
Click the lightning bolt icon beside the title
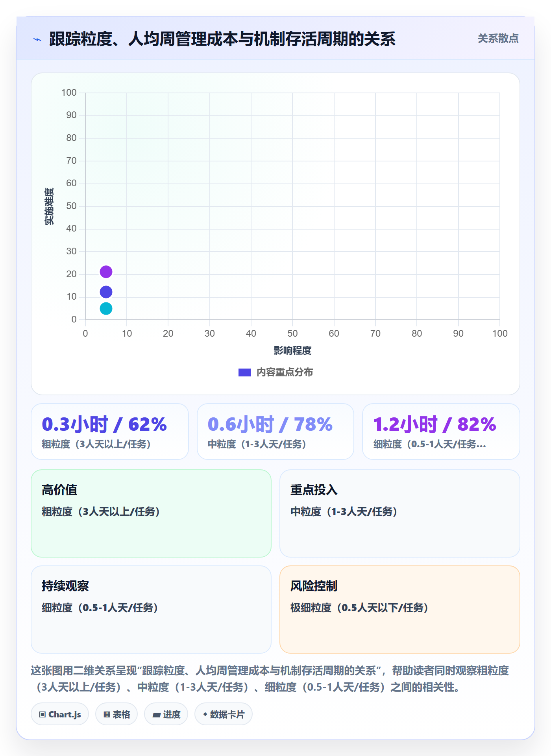click(x=37, y=39)
